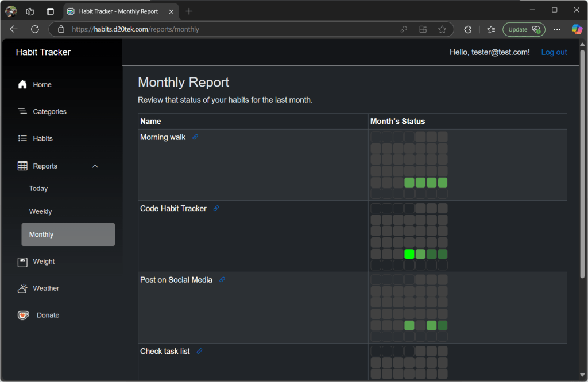Screen dimensions: 588x382
Task: Select the Today report
Action: click(38, 189)
